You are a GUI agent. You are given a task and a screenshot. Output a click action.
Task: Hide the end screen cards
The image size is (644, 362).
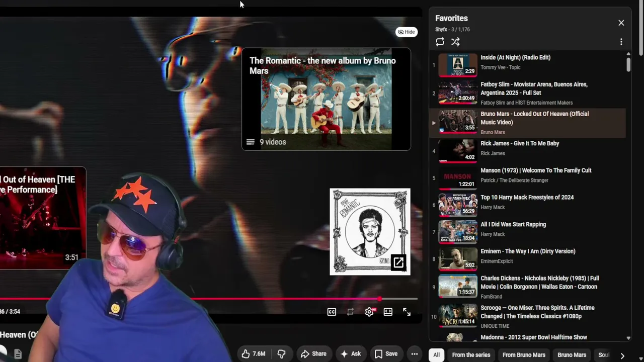tap(406, 32)
